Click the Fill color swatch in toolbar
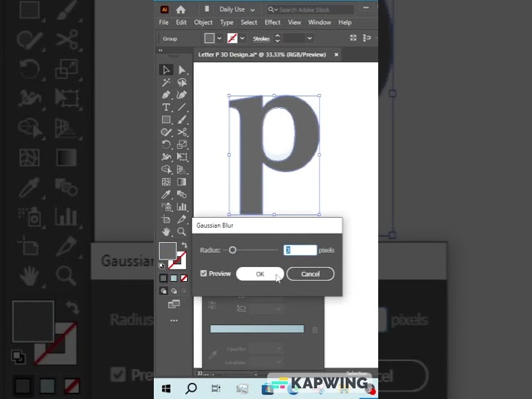532x399 pixels. [x=168, y=251]
